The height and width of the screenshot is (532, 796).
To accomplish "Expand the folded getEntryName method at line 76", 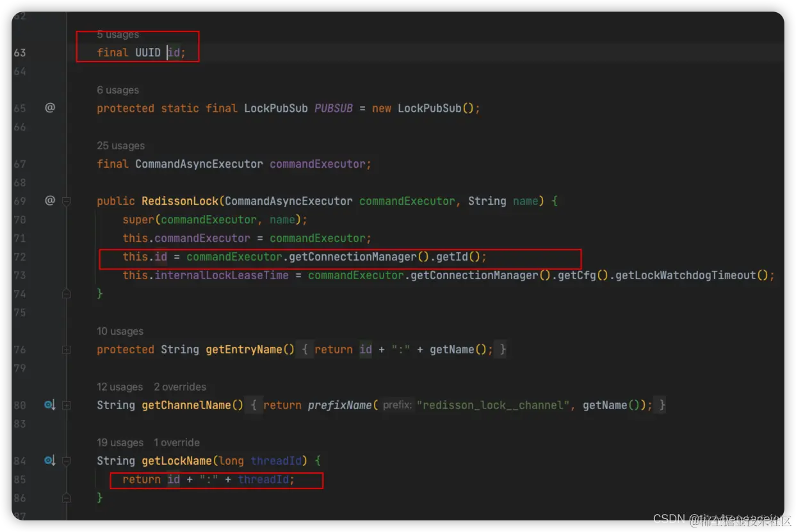I will click(x=66, y=350).
